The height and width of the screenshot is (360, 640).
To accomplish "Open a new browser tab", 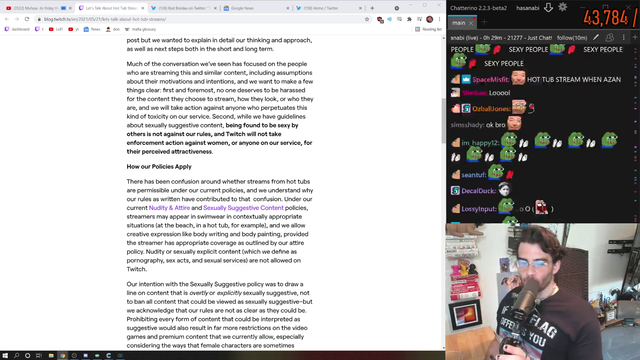I will tap(372, 8).
